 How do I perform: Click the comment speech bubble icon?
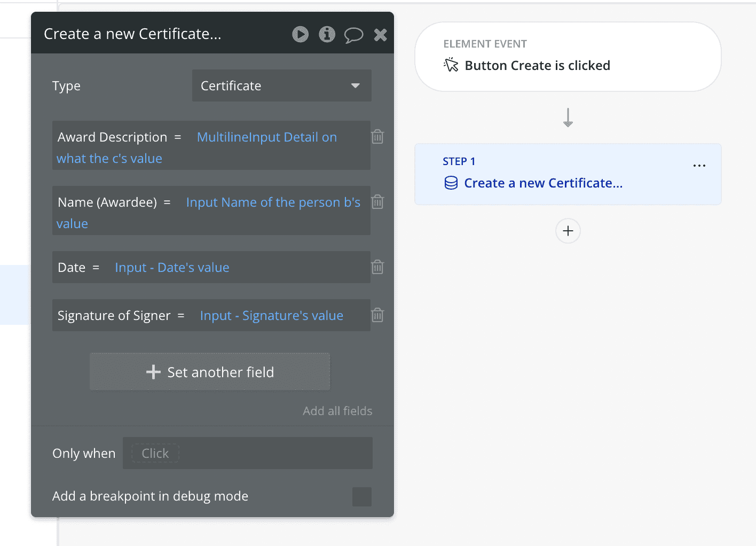pyautogui.click(x=353, y=35)
